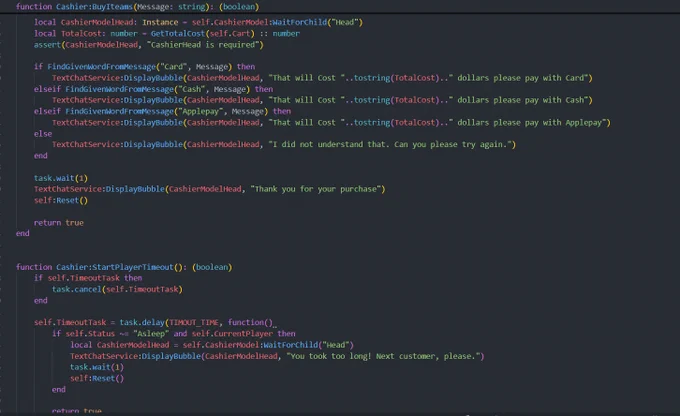Screen dimensions: 680x416
Task: Click task.wait(1) inside the timeout callback
Action: pyautogui.click(x=97, y=367)
